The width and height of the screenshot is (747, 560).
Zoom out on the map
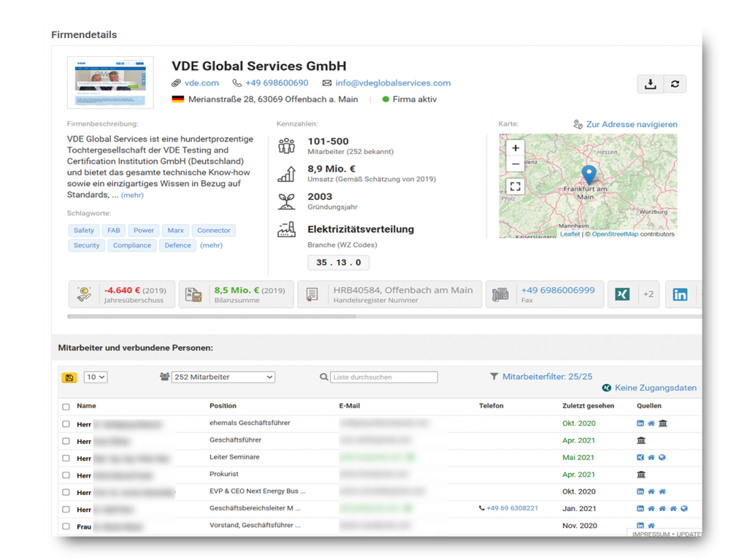pyautogui.click(x=516, y=164)
